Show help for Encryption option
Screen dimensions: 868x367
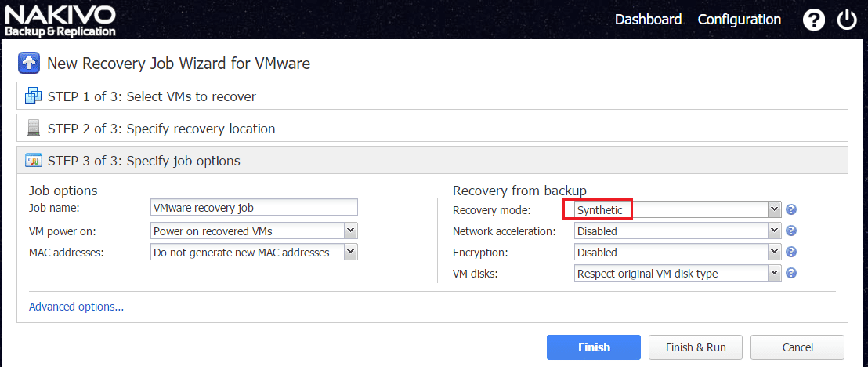791,253
